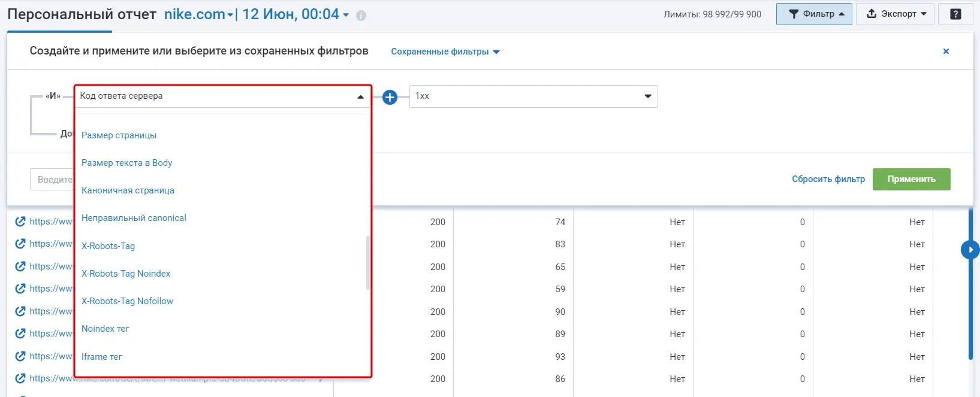Click the info icon beside the report date
This screenshot has width=980, height=397.
pyautogui.click(x=361, y=16)
